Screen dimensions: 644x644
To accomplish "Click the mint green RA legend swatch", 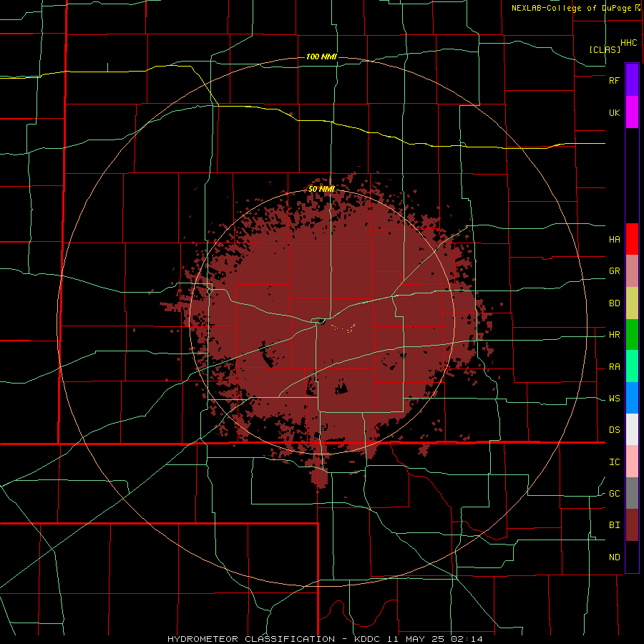I will coord(632,366).
